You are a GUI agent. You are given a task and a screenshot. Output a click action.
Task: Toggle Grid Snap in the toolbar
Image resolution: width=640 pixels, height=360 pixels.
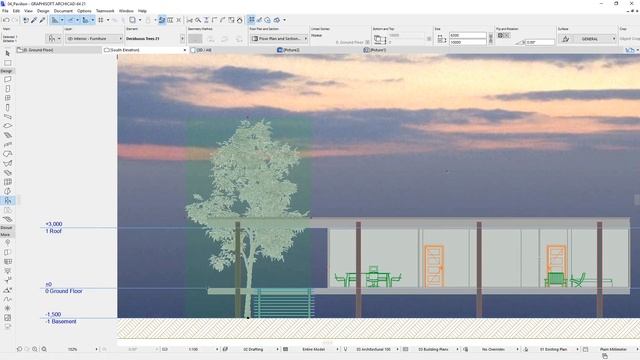coord(100,20)
